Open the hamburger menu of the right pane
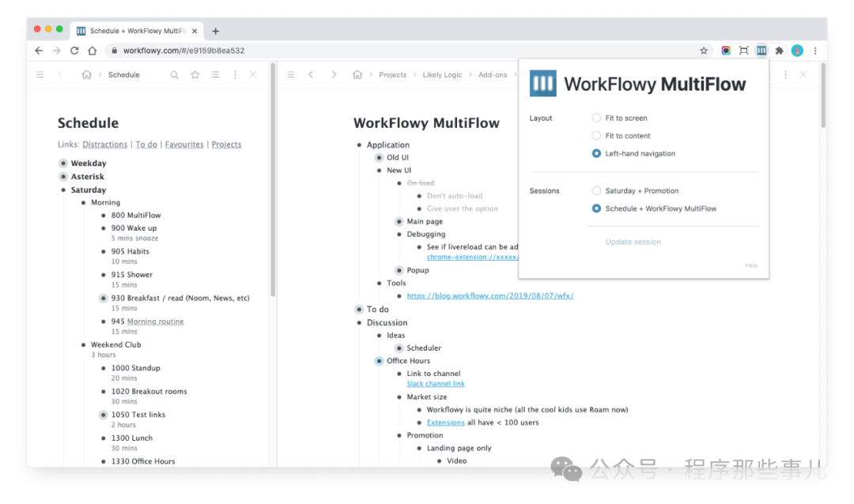Screen dimensions: 854x504 pos(290,74)
